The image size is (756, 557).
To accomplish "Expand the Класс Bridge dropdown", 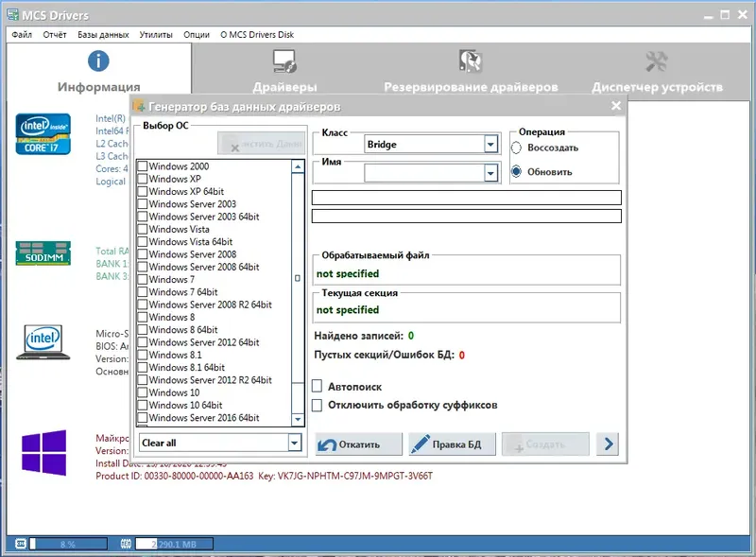I will pyautogui.click(x=490, y=144).
